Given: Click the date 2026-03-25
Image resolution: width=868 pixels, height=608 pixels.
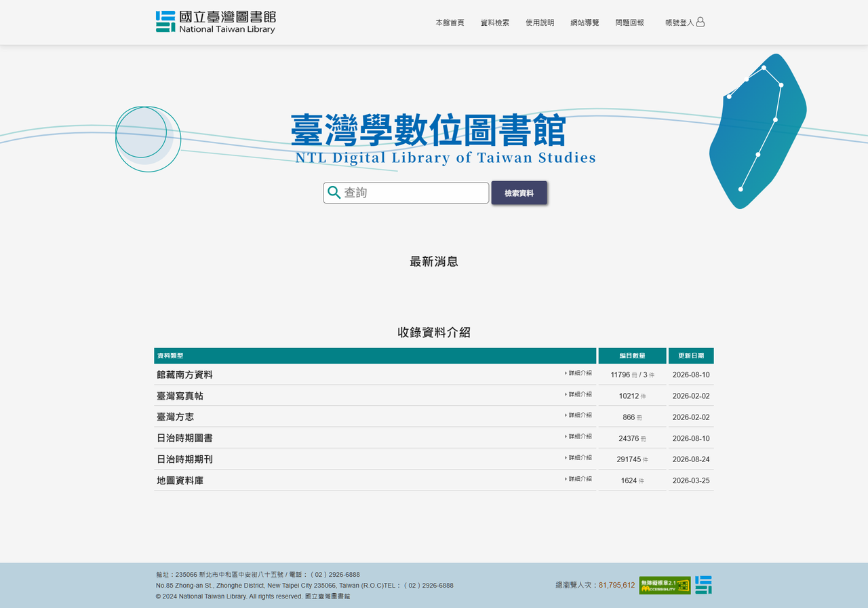Looking at the screenshot, I should click(691, 480).
